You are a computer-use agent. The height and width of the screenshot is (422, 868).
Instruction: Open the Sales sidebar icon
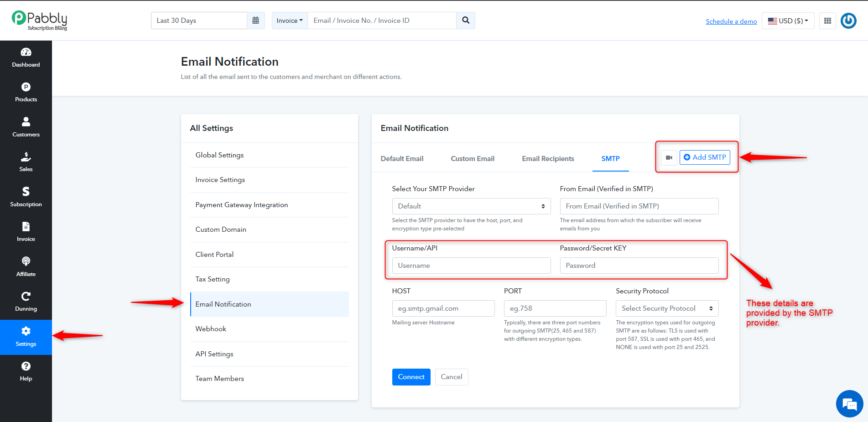26,162
